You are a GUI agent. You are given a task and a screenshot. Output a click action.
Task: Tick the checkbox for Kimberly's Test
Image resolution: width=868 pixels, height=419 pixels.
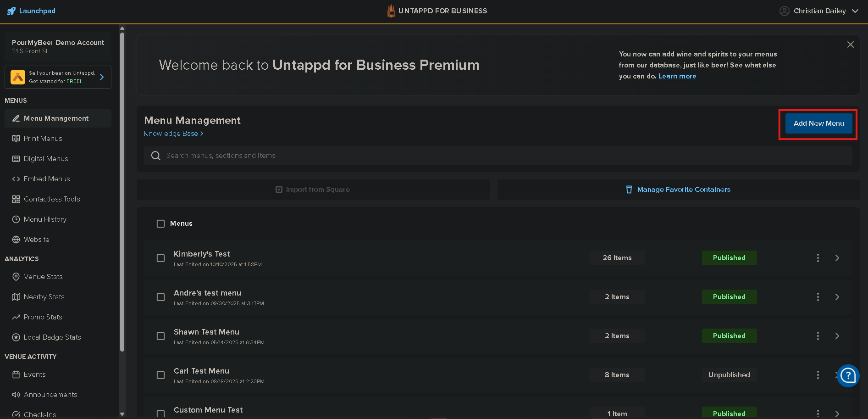point(160,258)
